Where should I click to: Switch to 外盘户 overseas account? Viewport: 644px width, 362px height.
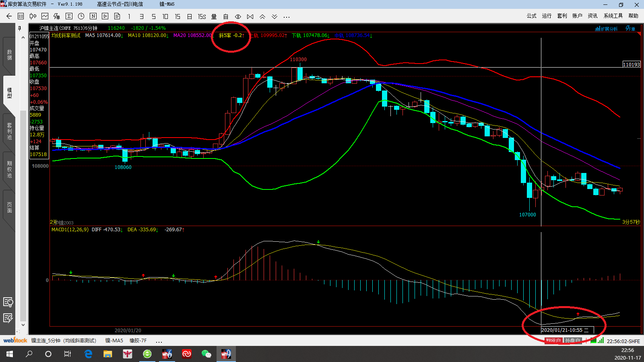(572, 341)
